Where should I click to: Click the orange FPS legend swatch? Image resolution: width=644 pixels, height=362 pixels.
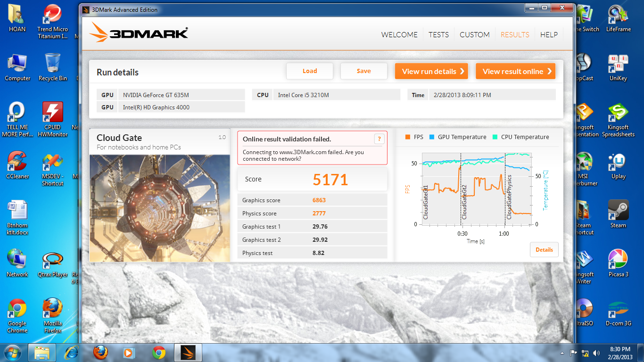point(408,137)
